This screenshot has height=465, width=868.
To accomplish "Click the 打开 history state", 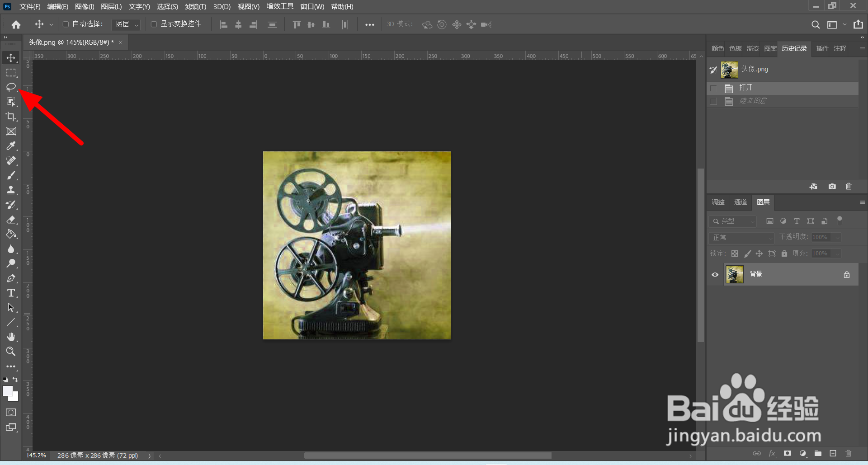I will click(x=783, y=88).
